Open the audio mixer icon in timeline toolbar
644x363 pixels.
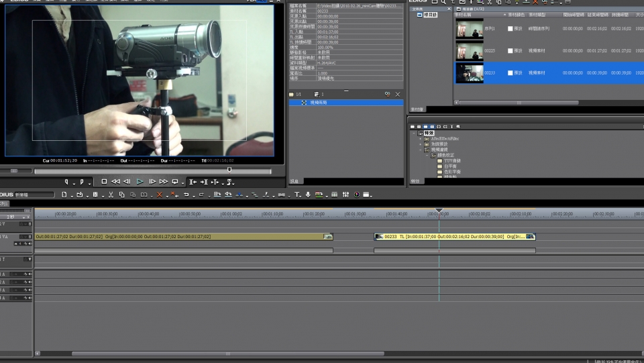point(345,195)
